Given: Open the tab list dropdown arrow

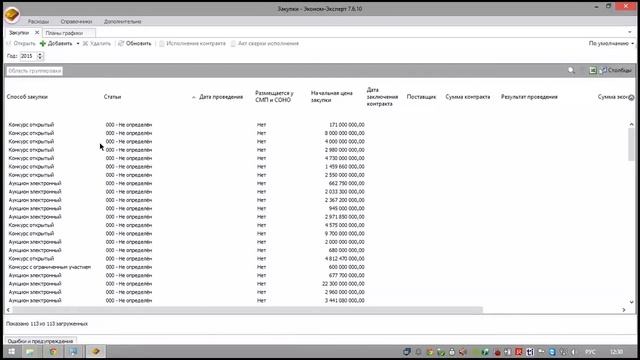Looking at the screenshot, I should (x=630, y=32).
